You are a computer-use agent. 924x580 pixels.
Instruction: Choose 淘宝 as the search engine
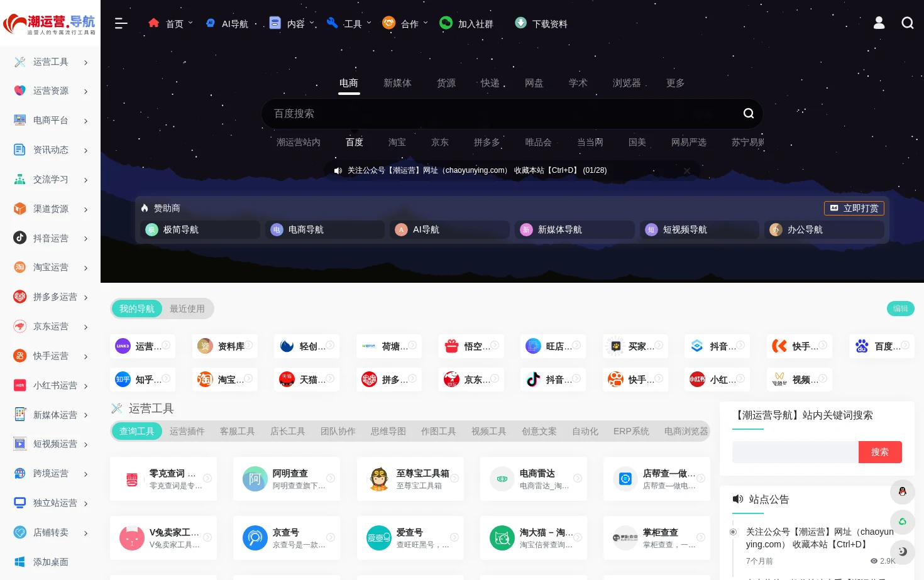click(397, 143)
